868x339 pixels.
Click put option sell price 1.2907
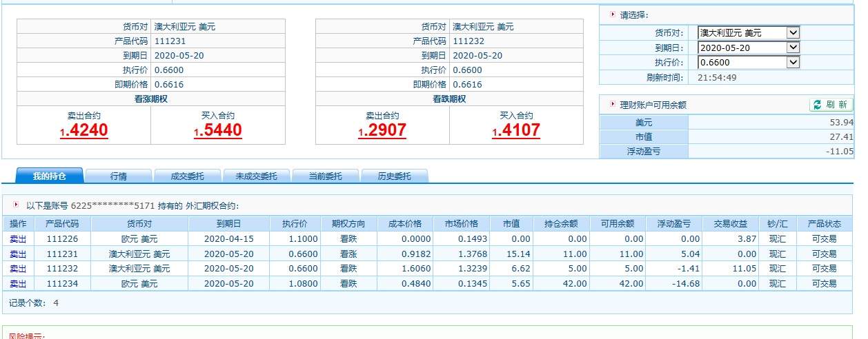[x=382, y=130]
